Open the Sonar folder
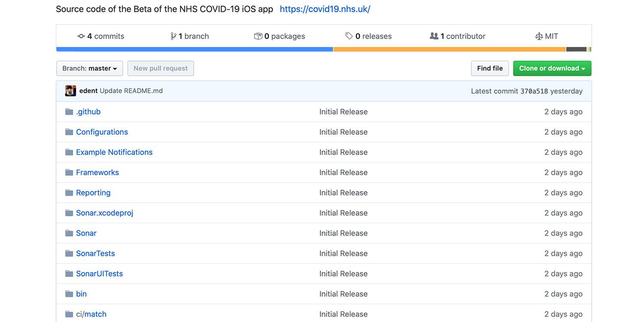This screenshot has height=322, width=644. (x=86, y=233)
